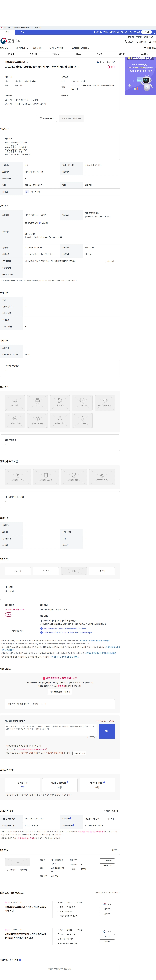156x980 pixels.
Task: Select the 면접 screening method box
Action: 46,571
